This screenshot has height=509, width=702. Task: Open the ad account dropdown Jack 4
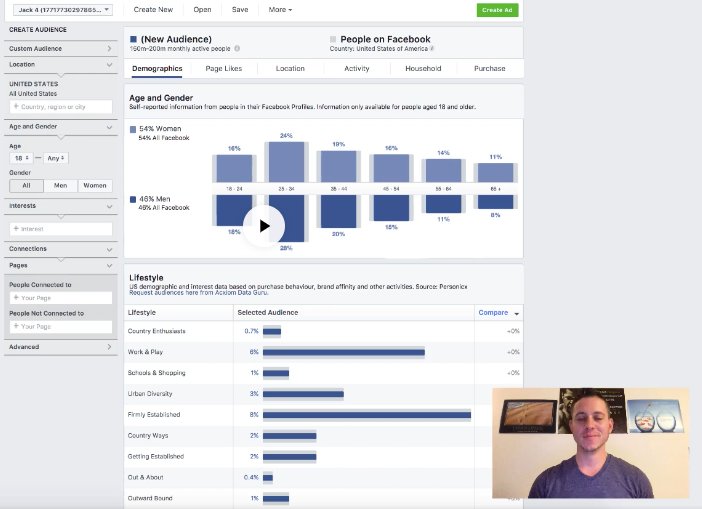[63, 10]
